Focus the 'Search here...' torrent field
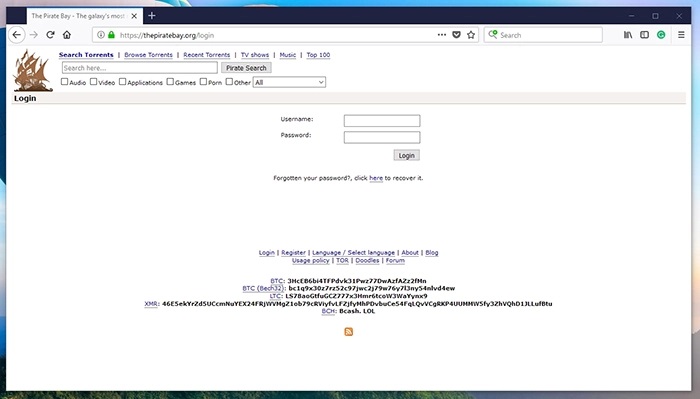 coord(140,68)
